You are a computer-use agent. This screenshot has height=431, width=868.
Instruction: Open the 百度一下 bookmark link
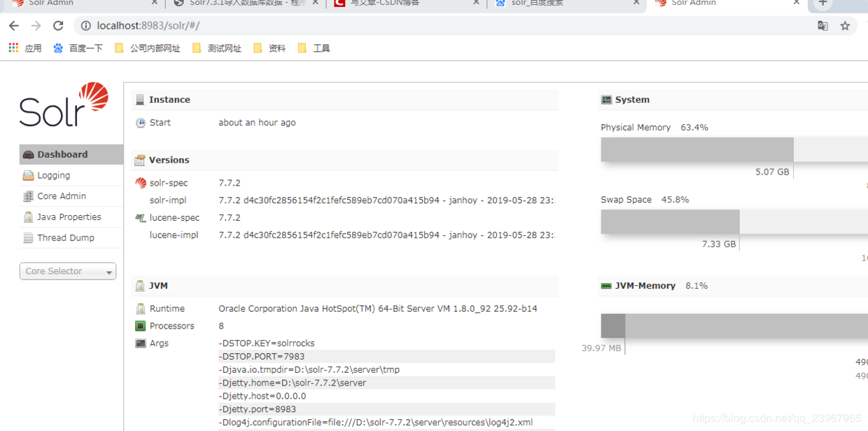pos(78,48)
